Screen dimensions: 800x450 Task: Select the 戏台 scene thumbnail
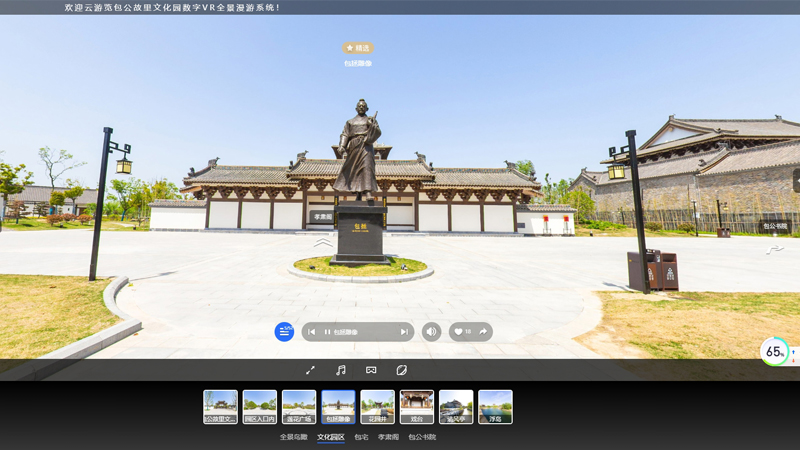click(417, 407)
